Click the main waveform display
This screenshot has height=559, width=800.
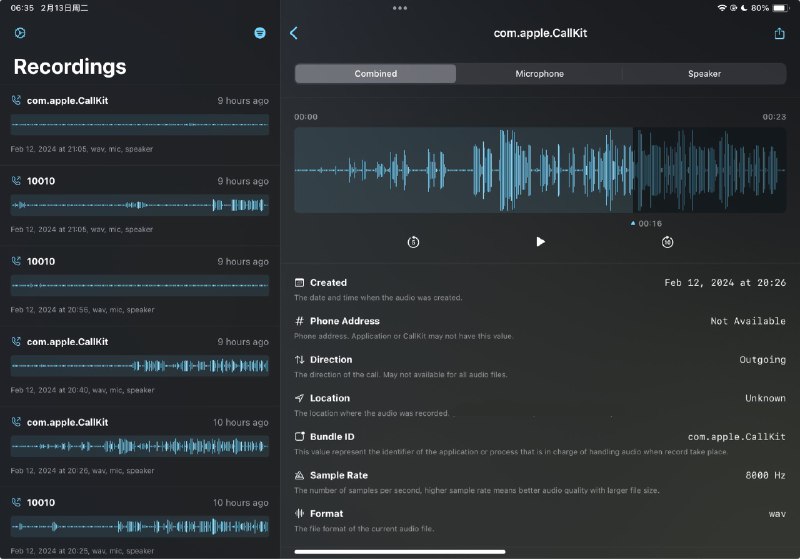pos(540,170)
